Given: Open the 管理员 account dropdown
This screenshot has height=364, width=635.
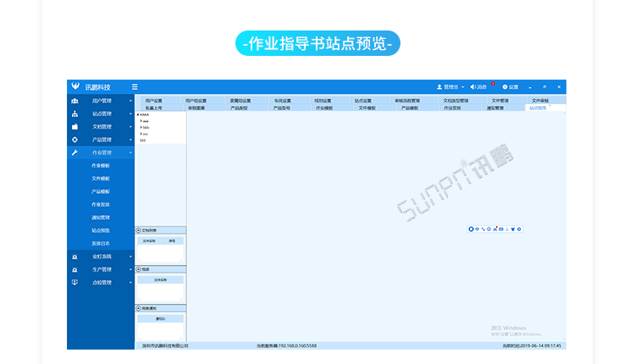Looking at the screenshot, I should [463, 87].
